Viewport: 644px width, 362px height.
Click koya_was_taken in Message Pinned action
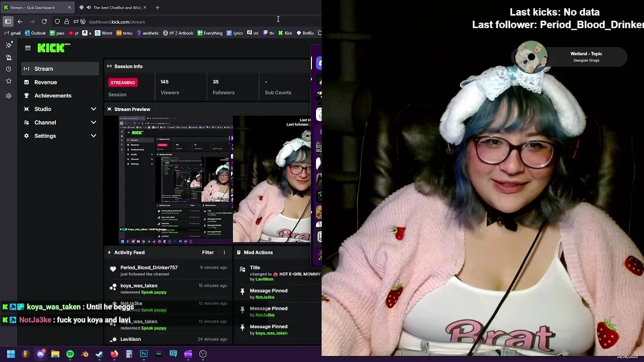pyautogui.click(x=271, y=333)
